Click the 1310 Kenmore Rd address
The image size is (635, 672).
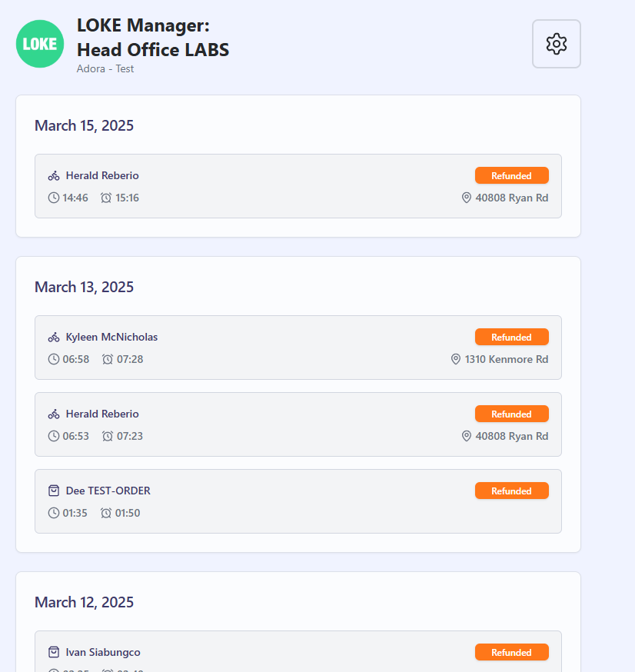507,359
